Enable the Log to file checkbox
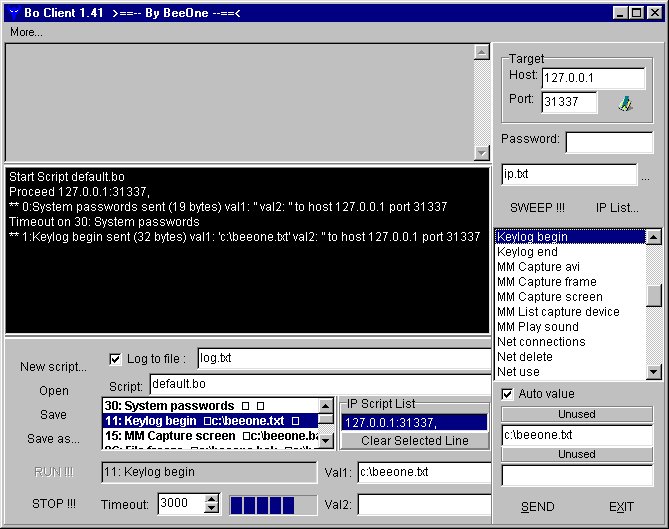This screenshot has height=529, width=669. (115, 358)
